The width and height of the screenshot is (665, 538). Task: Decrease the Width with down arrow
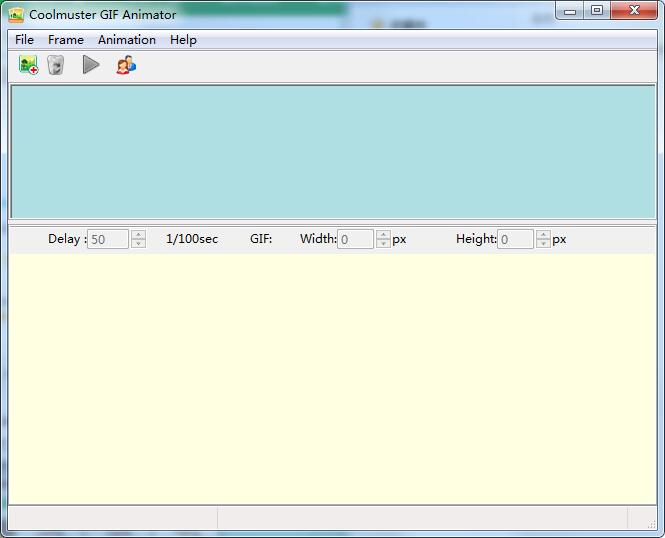pyautogui.click(x=383, y=244)
